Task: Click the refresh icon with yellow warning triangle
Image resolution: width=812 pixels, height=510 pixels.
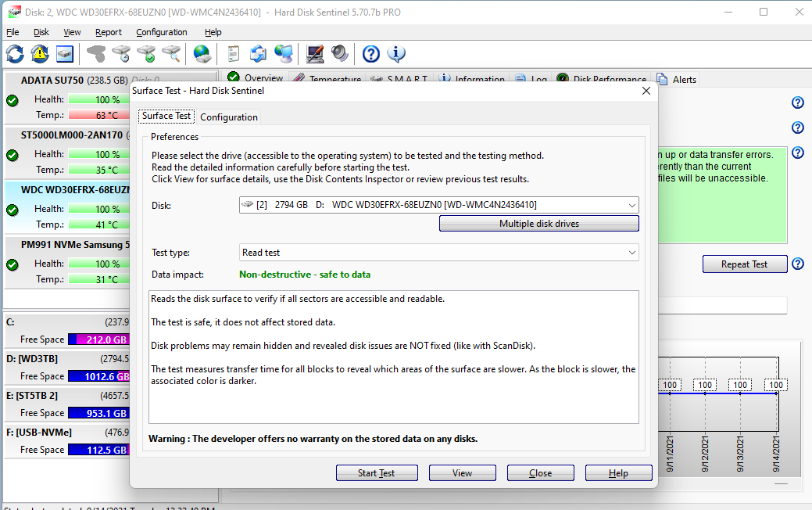Action: [x=40, y=53]
